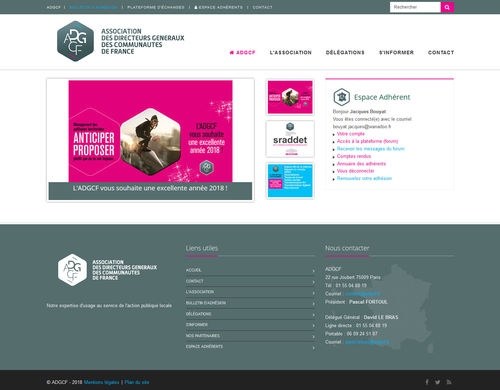Click the arrow on footer Espace adhérents row

[313, 348]
